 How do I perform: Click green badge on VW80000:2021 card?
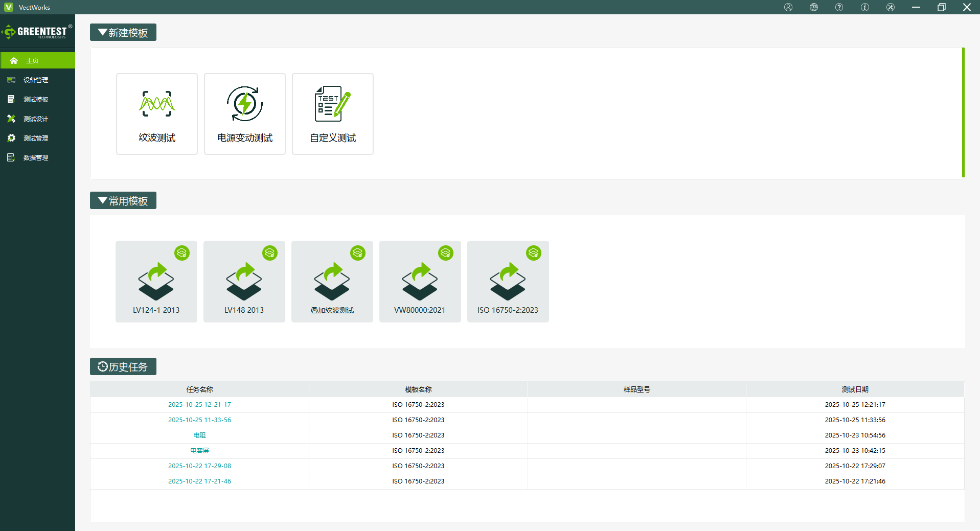tap(446, 253)
